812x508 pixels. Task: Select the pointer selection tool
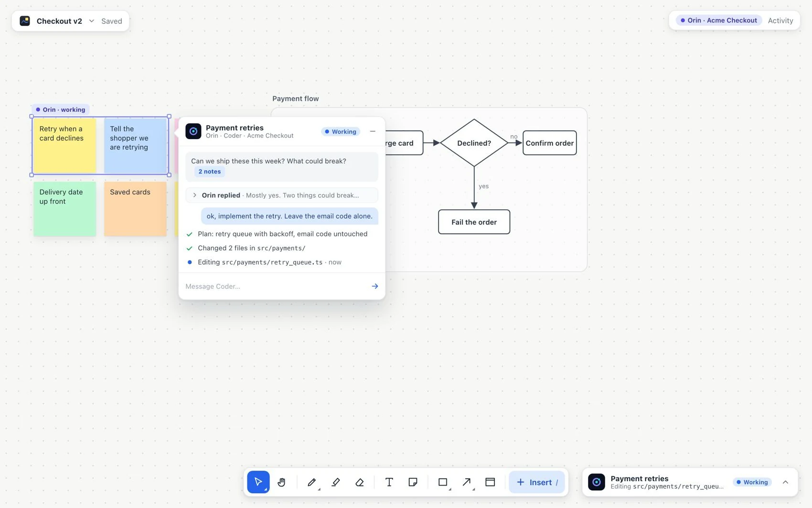[x=258, y=482]
